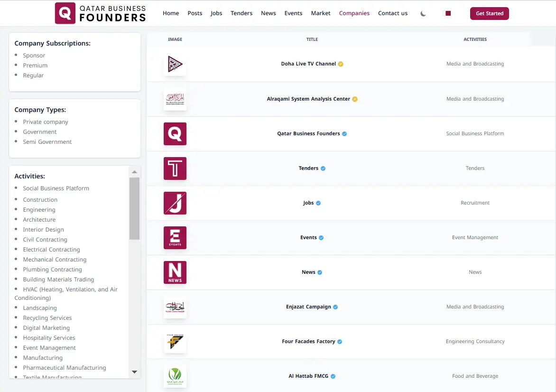Open Alraqami System Analysis Center title
Image resolution: width=556 pixels, height=392 pixels.
[x=308, y=99]
